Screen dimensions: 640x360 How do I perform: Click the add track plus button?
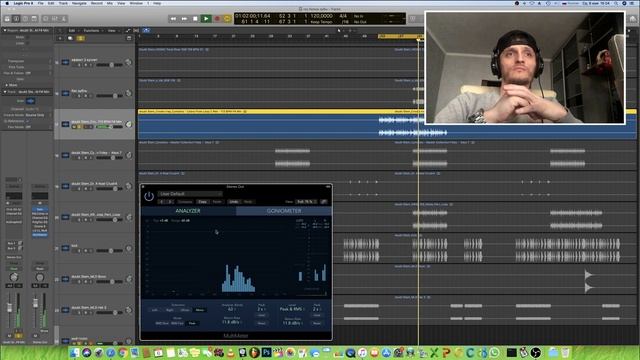(x=60, y=38)
